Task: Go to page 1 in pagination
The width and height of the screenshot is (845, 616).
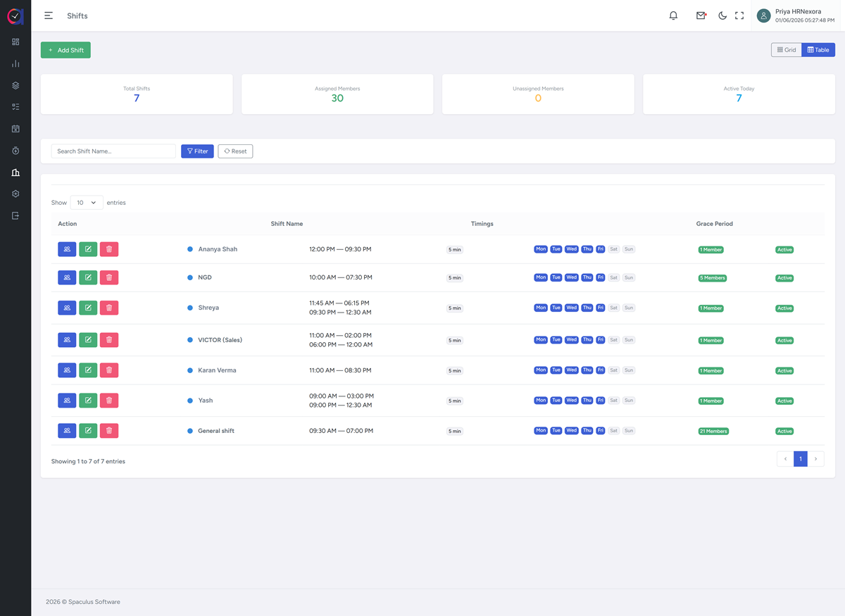Action: click(x=800, y=459)
